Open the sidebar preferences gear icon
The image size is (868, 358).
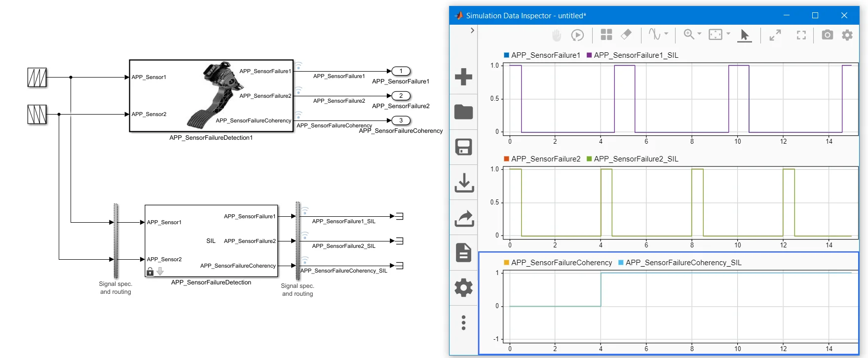463,287
